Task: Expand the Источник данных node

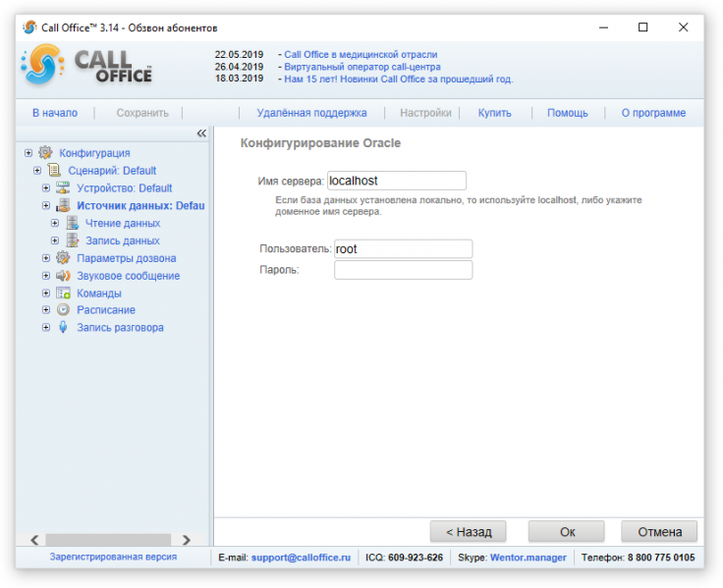Action: (x=46, y=205)
